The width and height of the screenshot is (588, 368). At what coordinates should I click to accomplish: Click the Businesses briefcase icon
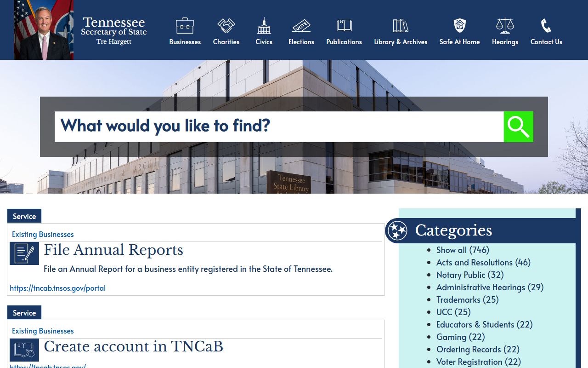[185, 26]
